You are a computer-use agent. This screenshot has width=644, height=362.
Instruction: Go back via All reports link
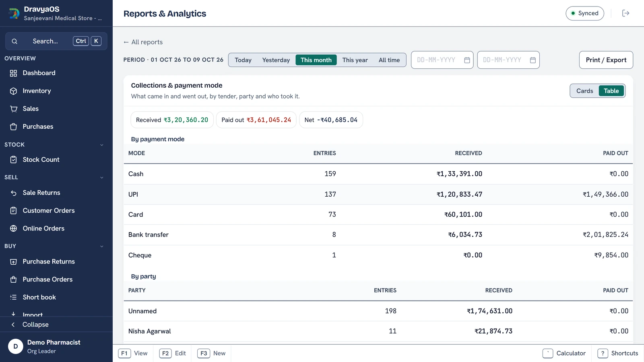(143, 42)
